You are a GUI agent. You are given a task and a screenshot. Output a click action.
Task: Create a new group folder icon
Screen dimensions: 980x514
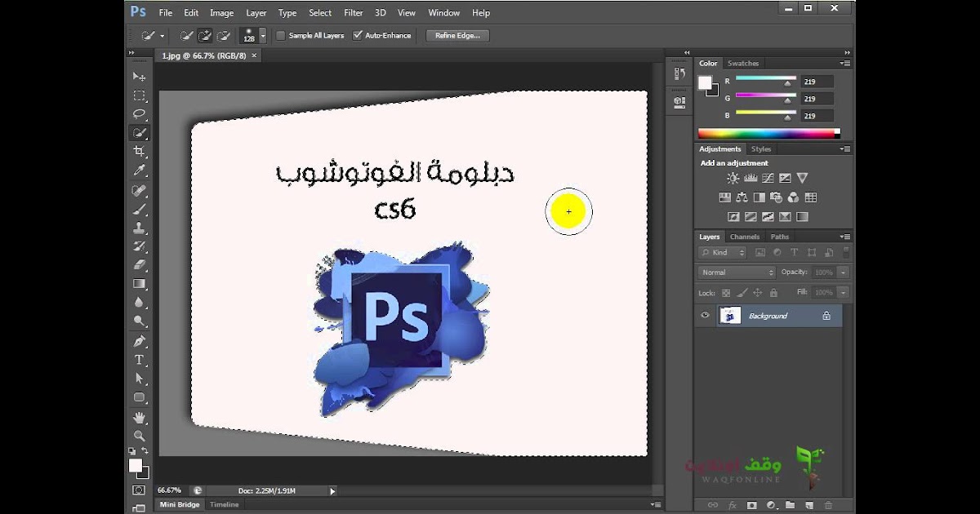[x=791, y=506]
